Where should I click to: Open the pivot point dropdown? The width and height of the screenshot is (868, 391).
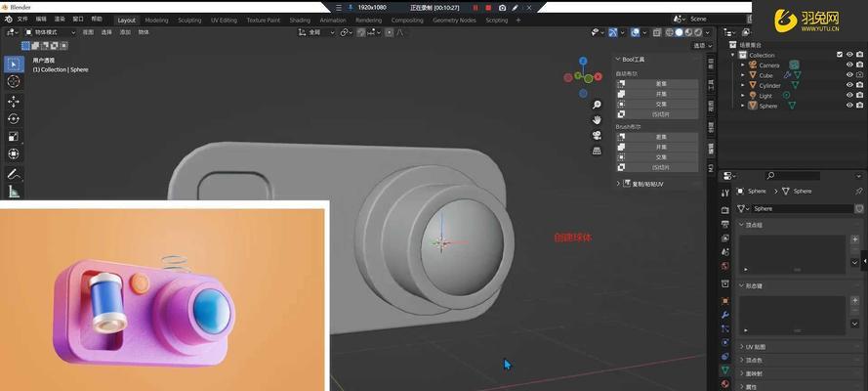tap(347, 32)
